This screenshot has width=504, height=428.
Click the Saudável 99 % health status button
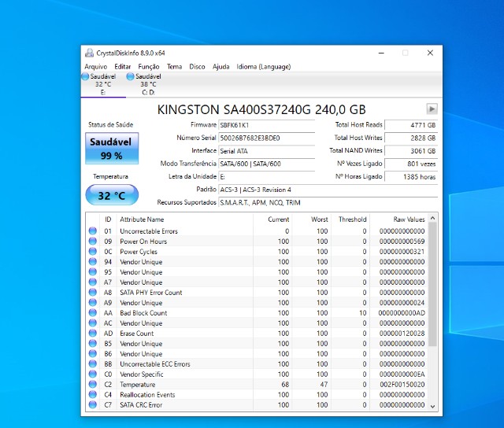click(112, 149)
